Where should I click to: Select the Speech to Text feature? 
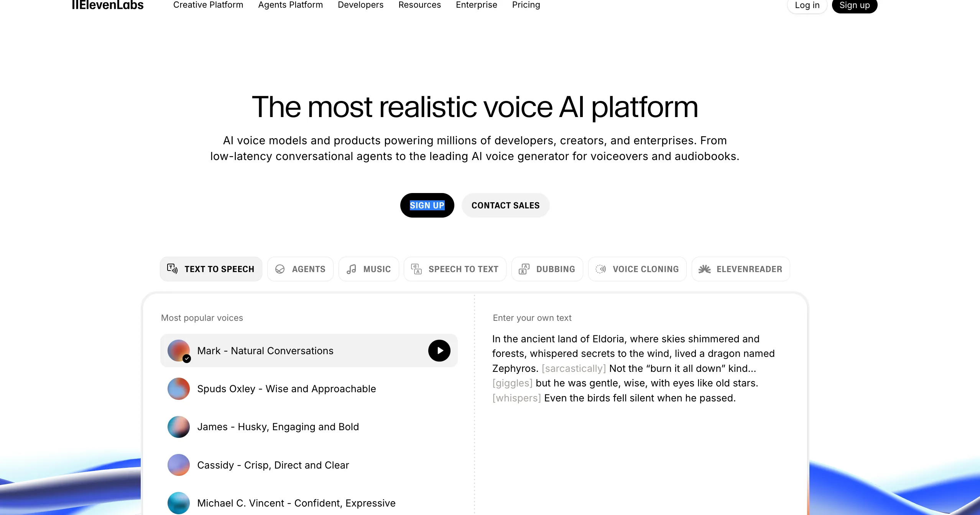[455, 269]
